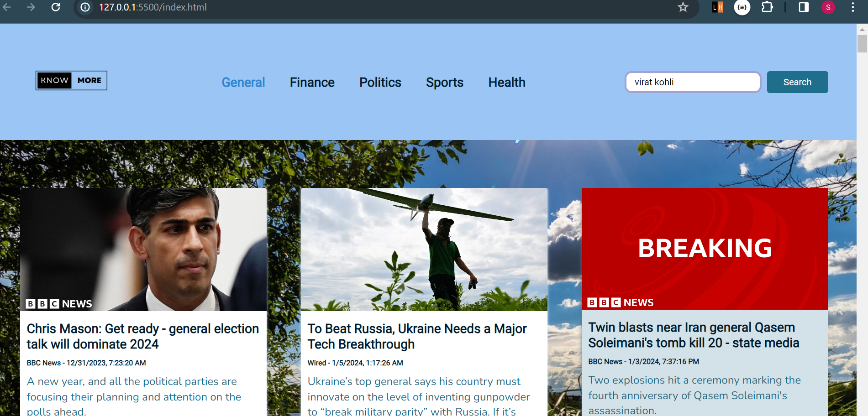Screen dimensions: 868x416
Task: Click the browser forward arrow
Action: (31, 7)
